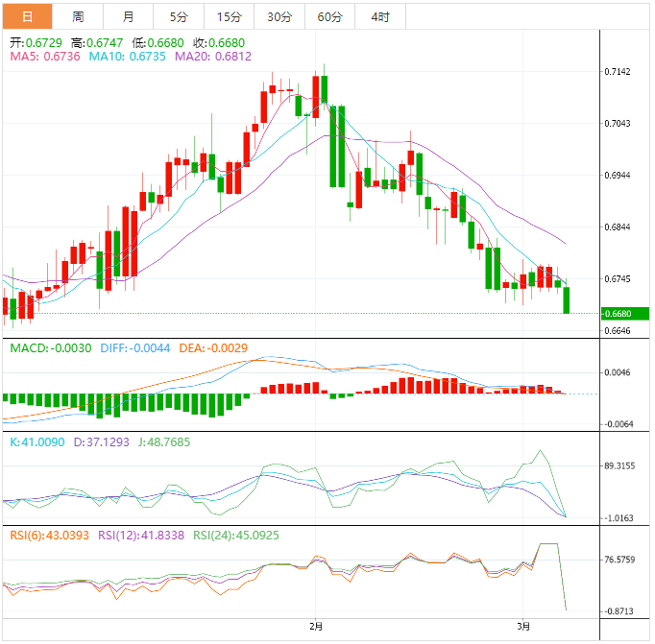
Task: Click the RSI(24) indicator label
Action: pyautogui.click(x=238, y=535)
